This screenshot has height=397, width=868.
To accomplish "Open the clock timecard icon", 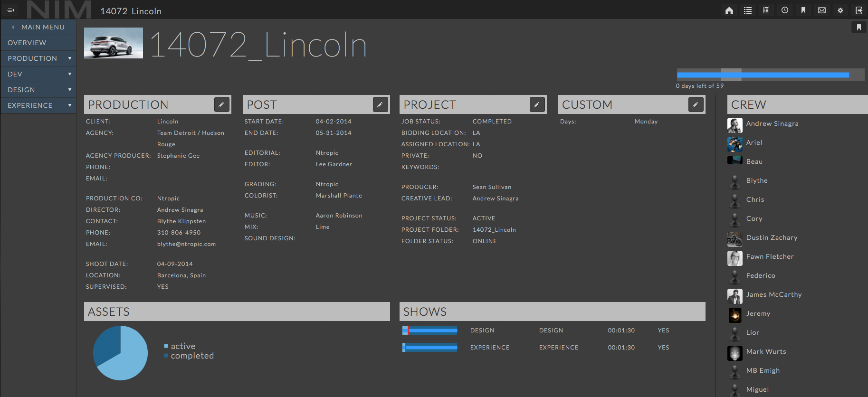I will (x=785, y=10).
